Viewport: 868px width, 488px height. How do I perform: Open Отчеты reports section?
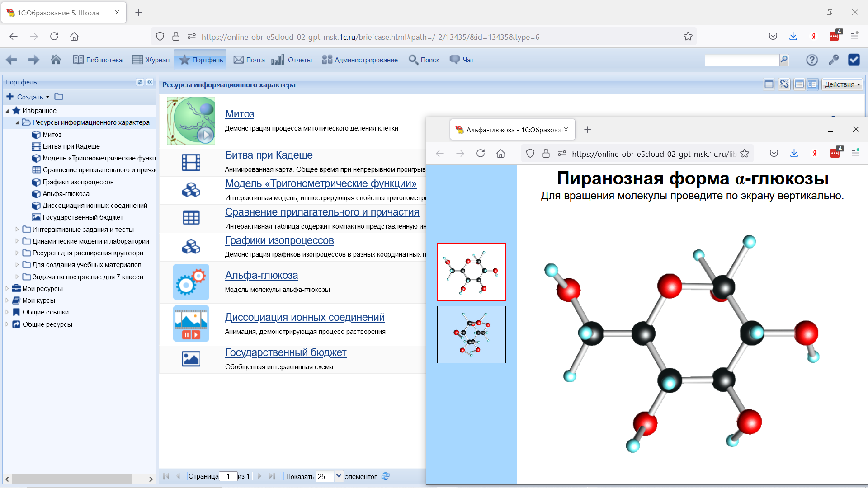pos(292,60)
